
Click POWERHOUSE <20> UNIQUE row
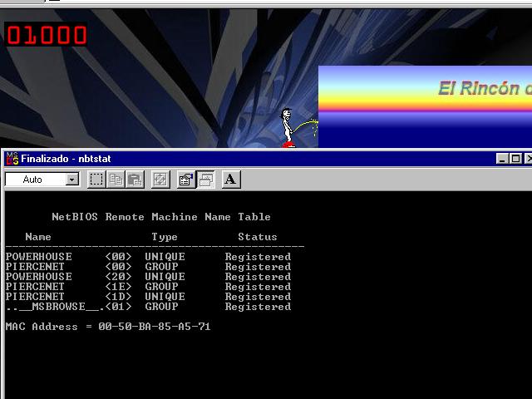(x=148, y=277)
